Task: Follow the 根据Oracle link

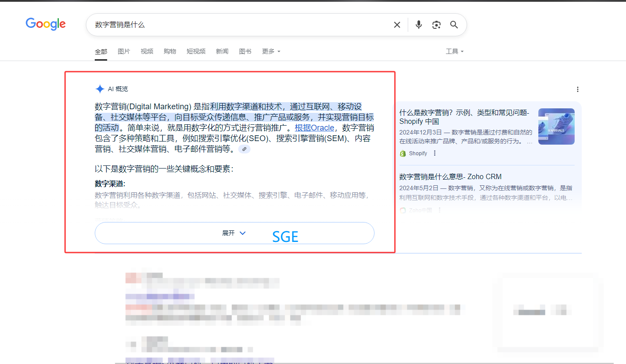Action: (314, 128)
